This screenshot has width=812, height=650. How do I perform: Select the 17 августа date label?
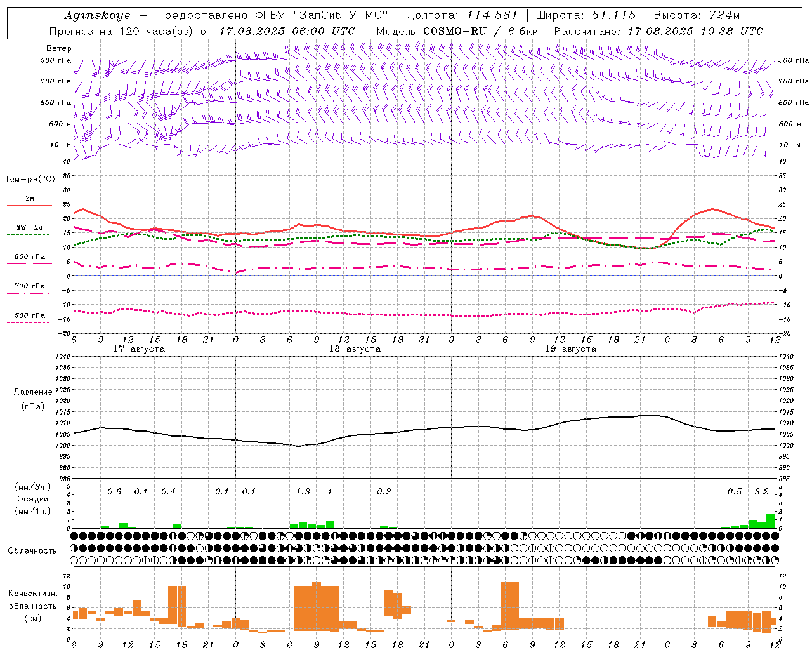(x=139, y=349)
